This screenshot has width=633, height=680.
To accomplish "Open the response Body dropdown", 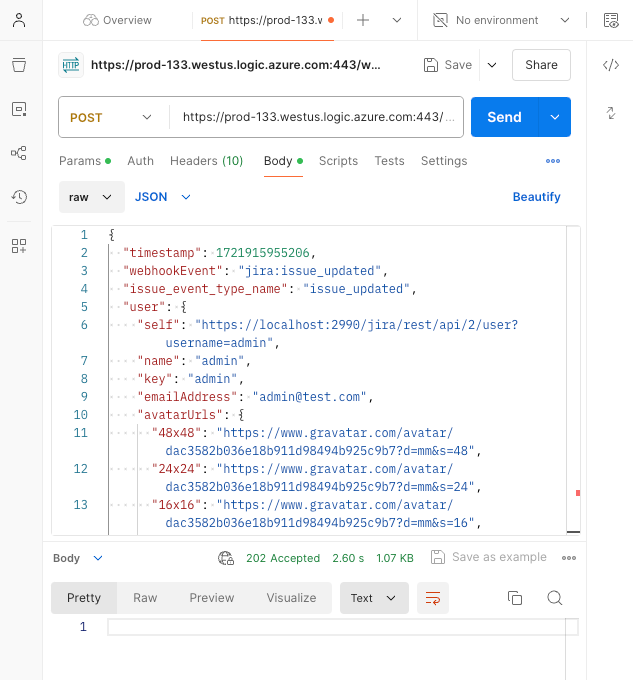I will 78,558.
